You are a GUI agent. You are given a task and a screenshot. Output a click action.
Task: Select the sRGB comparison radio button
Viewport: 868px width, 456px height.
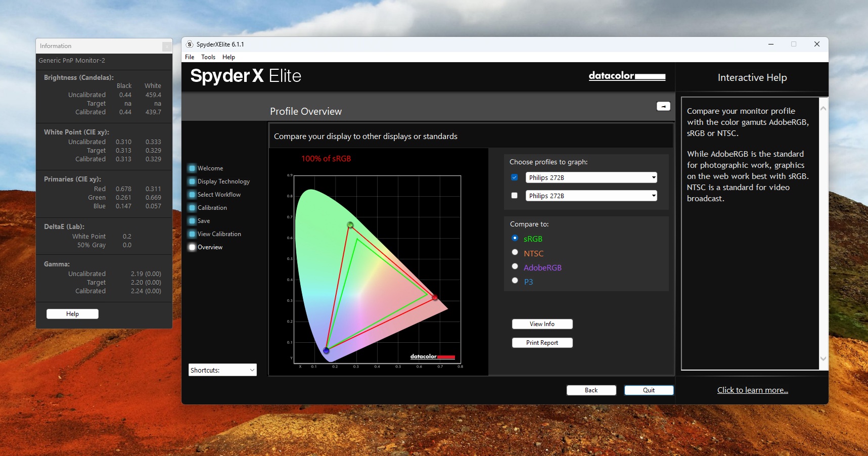515,238
